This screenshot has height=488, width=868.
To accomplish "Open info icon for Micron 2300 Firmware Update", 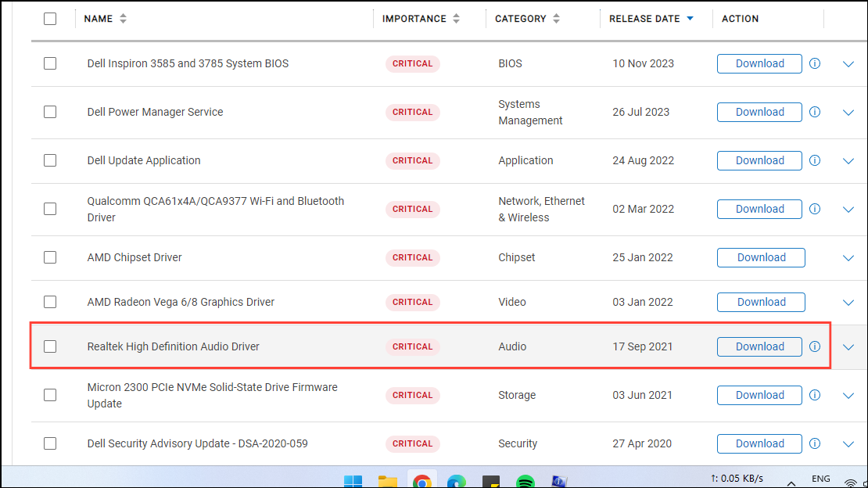I will (x=815, y=395).
